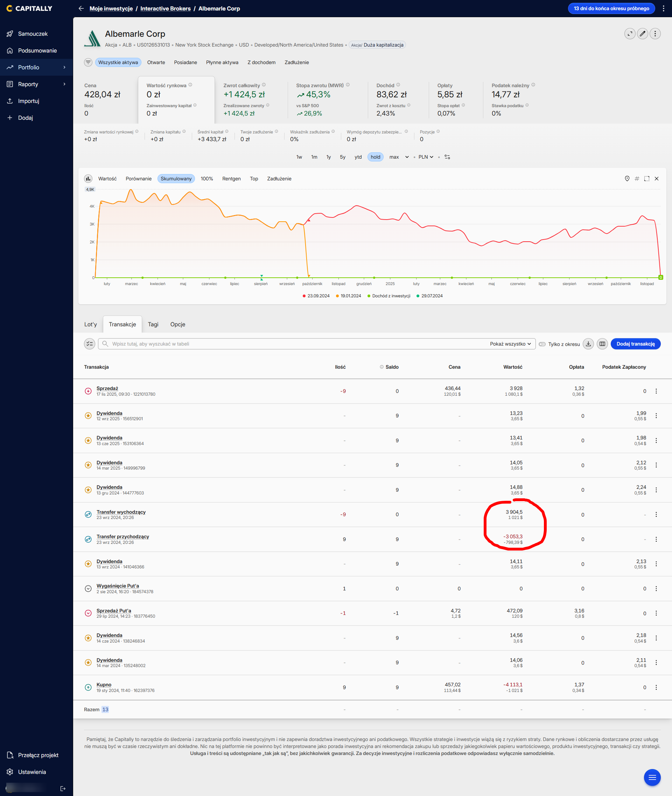Switch to the Rentgen chart tab
The height and width of the screenshot is (796, 672).
(231, 179)
